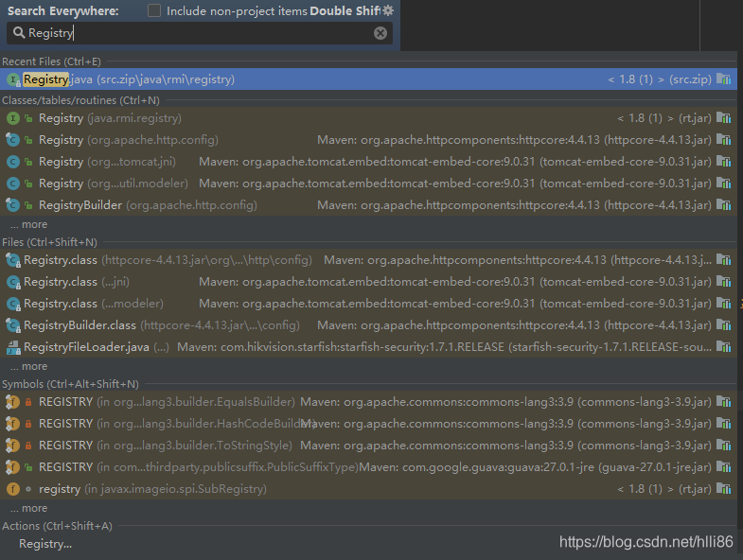Open Registry class in org.apache.http.config

368,140
